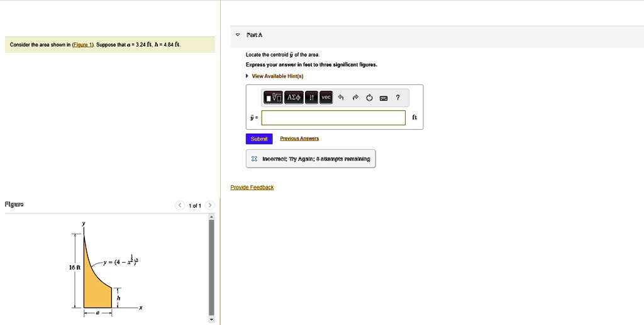
Task: Click the scroll down arrow in figure panel
Action: (211, 321)
